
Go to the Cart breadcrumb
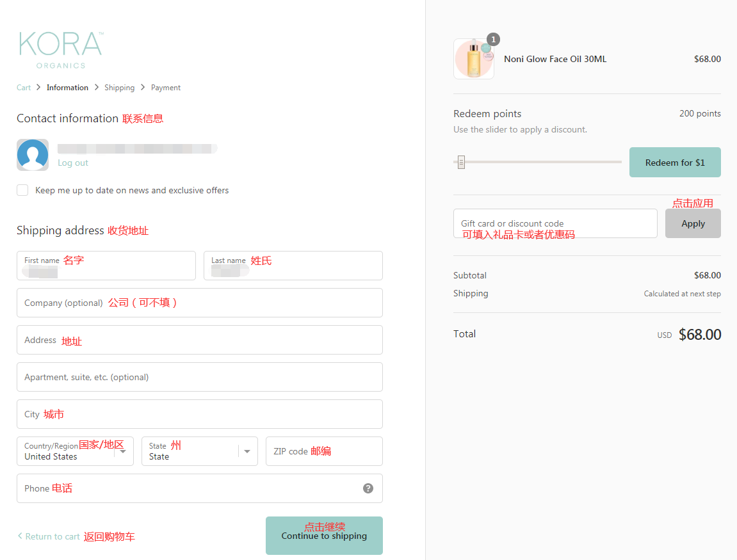tap(24, 88)
